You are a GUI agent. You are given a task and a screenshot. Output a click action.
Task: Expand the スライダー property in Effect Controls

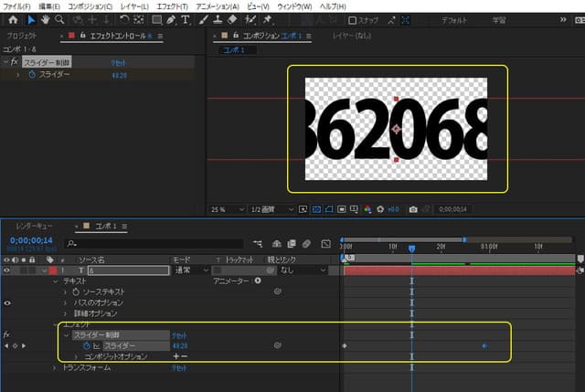pos(18,75)
